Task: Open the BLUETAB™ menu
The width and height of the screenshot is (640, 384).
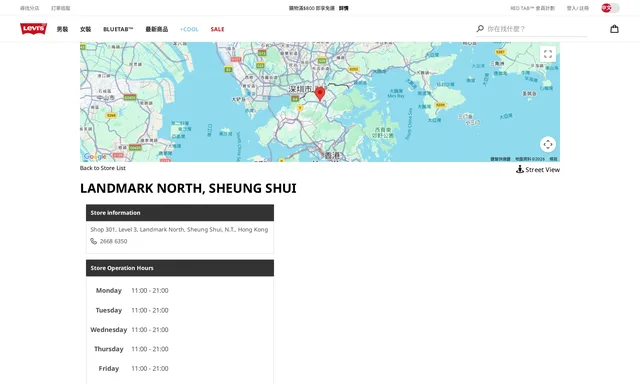Action: 118,29
